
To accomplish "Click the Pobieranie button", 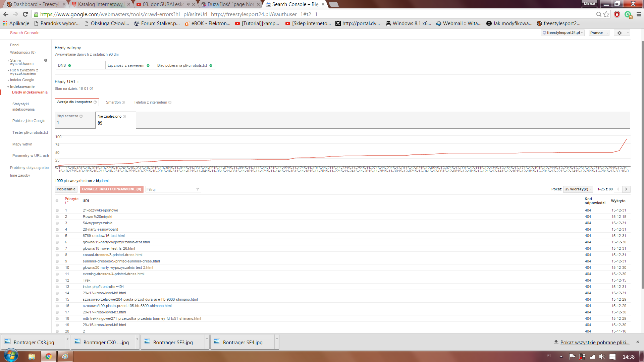I will click(x=66, y=189).
